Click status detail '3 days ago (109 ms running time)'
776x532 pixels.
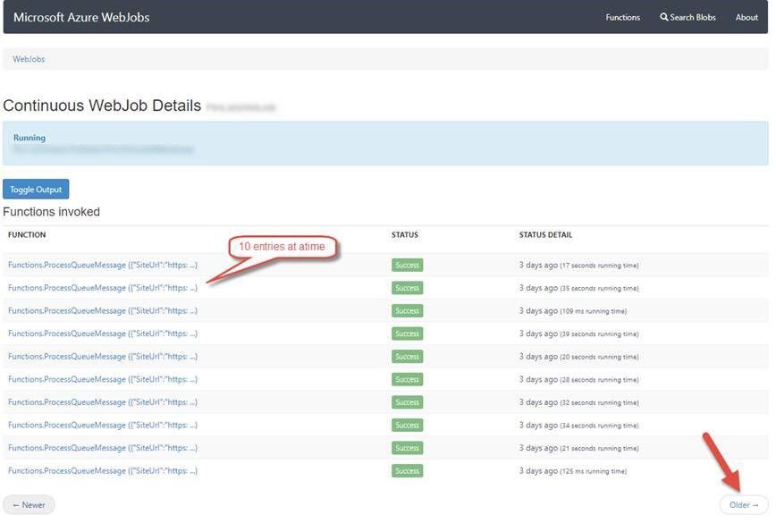[x=572, y=311]
